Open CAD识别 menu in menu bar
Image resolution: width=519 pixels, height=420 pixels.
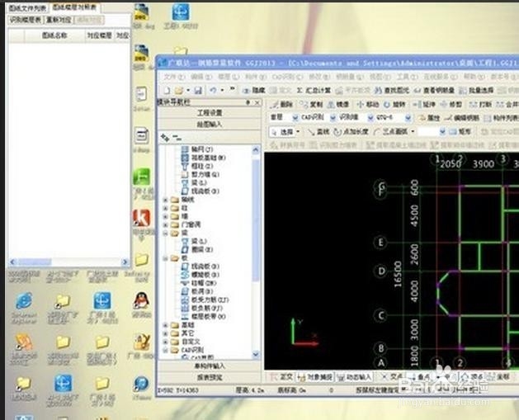coord(287,77)
